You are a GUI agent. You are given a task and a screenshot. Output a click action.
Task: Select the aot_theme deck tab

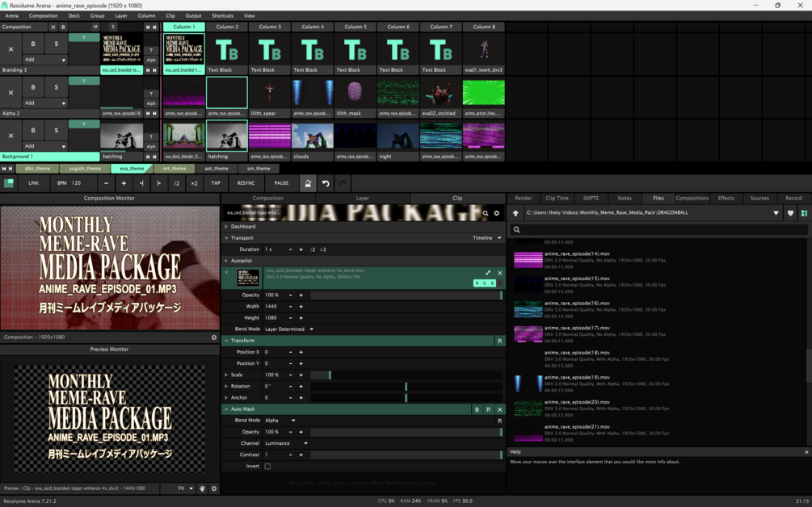click(x=217, y=169)
